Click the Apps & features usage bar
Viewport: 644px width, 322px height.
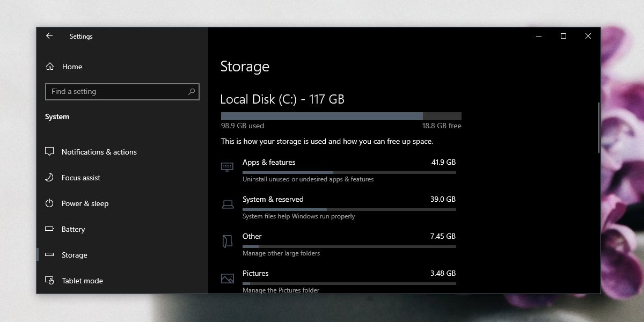[349, 172]
